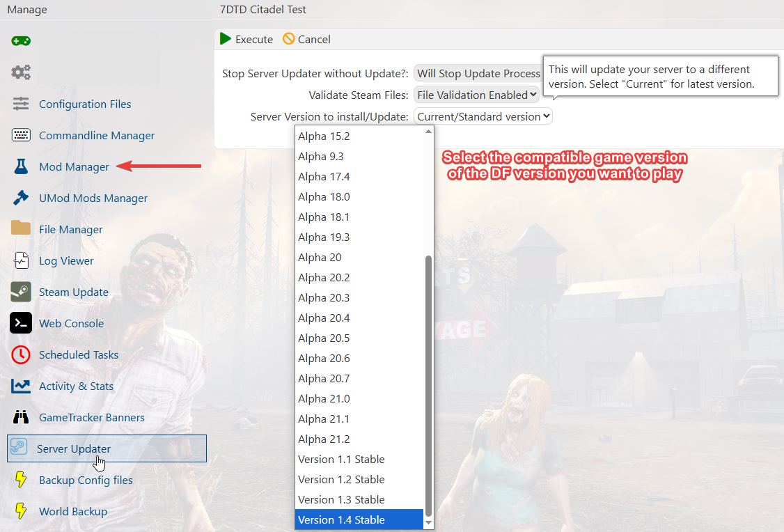
Task: Choose Alpha 20 in the version list
Action: tap(359, 258)
